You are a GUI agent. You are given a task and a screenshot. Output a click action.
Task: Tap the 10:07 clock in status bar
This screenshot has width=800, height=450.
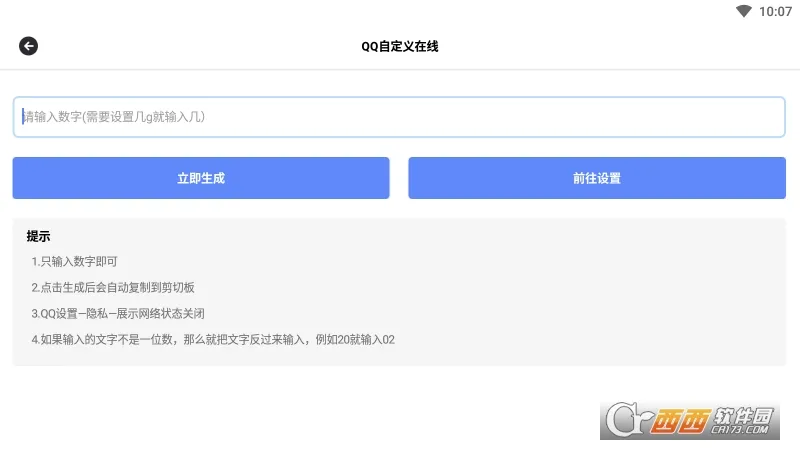[776, 12]
